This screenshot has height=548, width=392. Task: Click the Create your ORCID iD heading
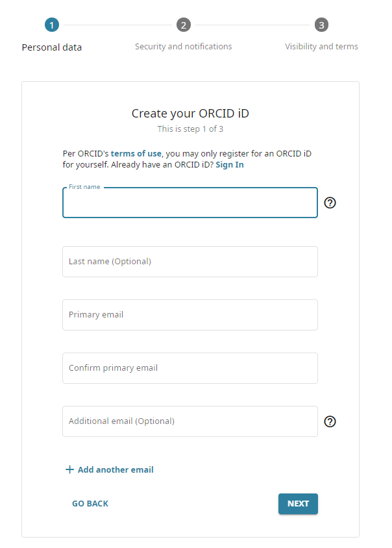coord(190,114)
